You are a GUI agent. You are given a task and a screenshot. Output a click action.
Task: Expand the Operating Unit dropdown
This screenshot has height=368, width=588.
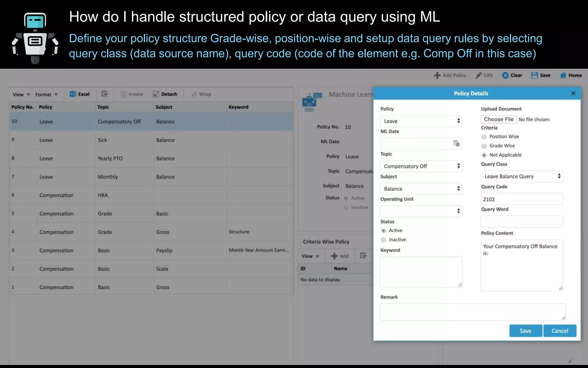pyautogui.click(x=421, y=211)
